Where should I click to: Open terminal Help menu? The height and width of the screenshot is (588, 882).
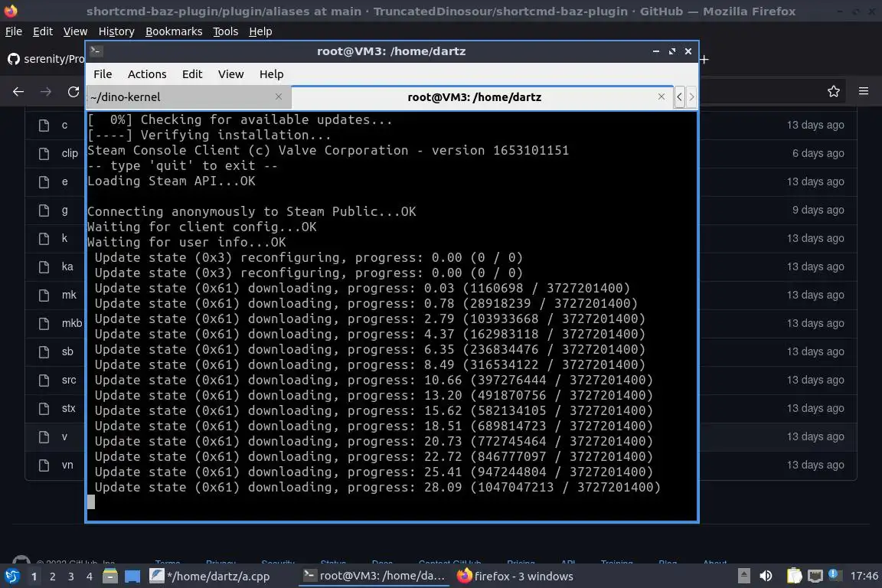[271, 74]
